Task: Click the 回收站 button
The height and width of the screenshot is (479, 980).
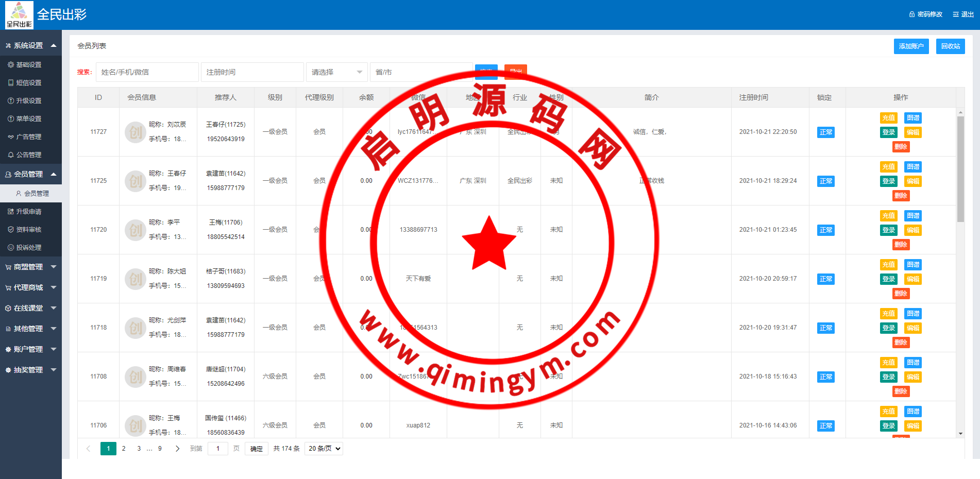Action: pos(950,46)
